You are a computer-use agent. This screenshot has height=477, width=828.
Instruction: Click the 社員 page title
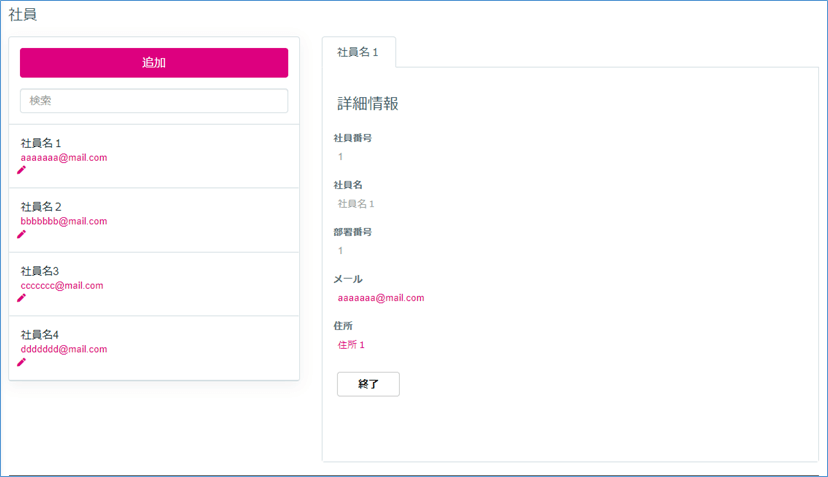point(23,15)
